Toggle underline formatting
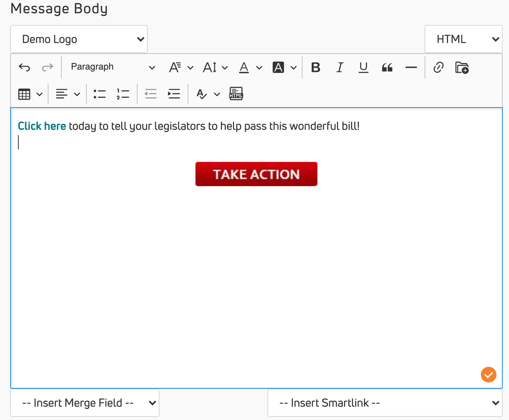The image size is (509, 420). pyautogui.click(x=363, y=68)
